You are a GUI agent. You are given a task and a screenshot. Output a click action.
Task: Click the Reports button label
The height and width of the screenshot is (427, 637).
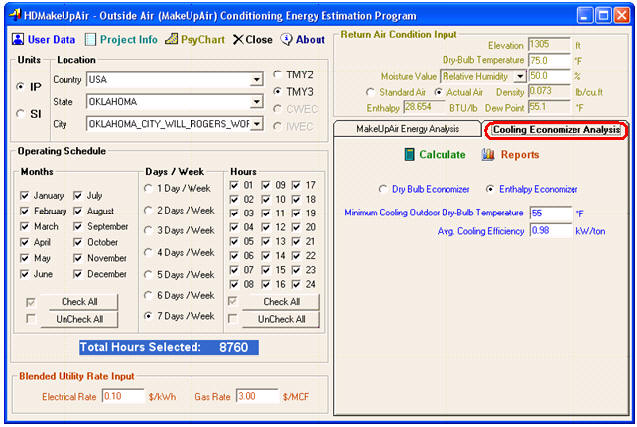520,155
